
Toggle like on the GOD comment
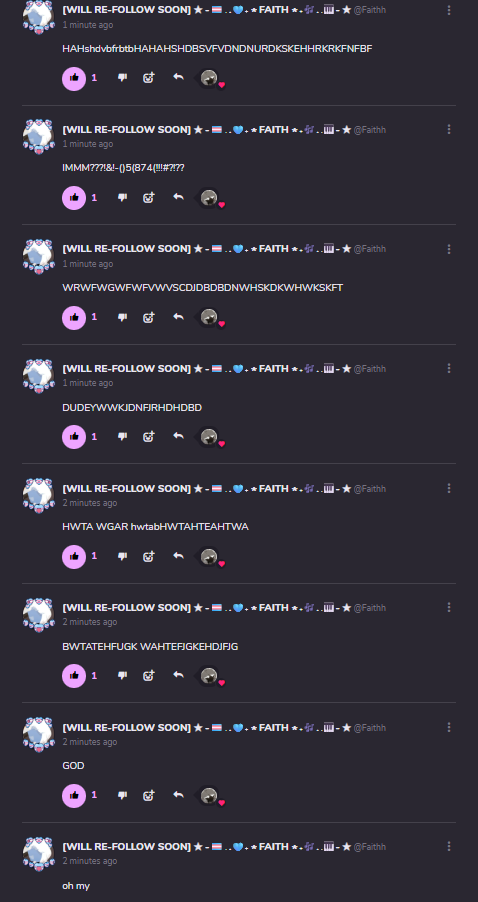[74, 795]
